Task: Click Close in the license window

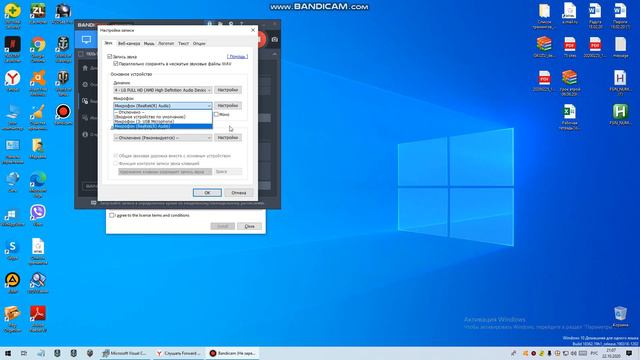Action: coord(249,226)
